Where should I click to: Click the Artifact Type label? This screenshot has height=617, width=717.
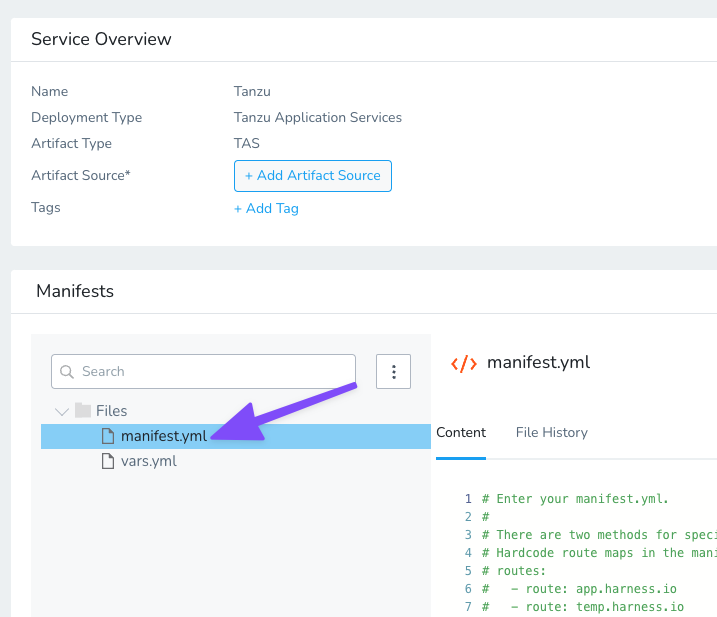pyautogui.click(x=71, y=144)
